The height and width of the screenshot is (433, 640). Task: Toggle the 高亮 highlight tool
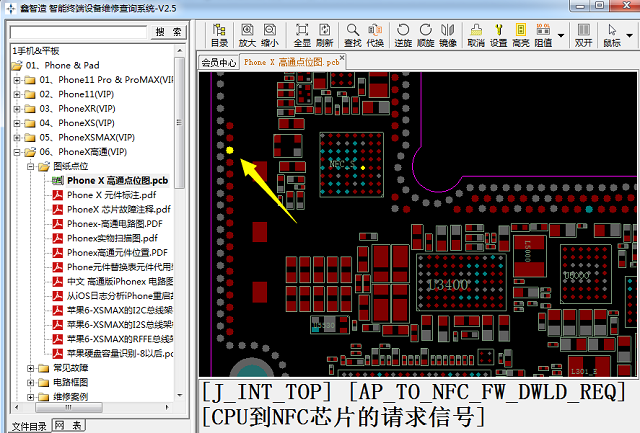(521, 35)
